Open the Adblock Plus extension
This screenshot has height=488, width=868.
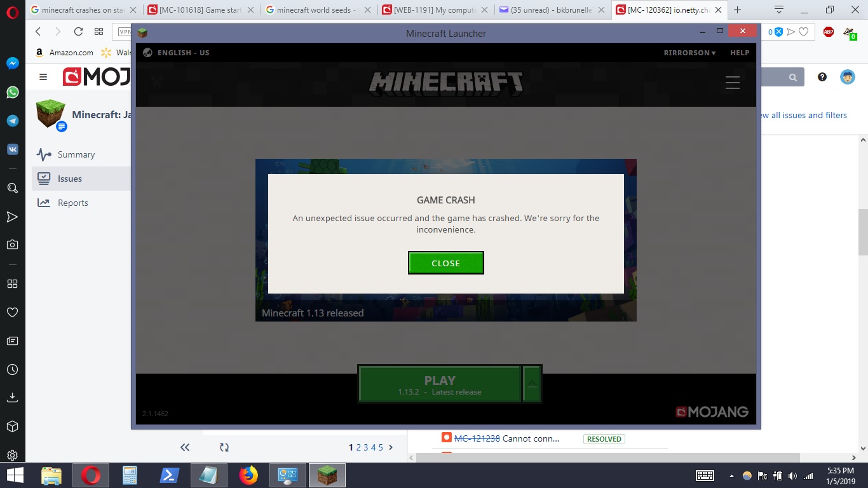(829, 32)
